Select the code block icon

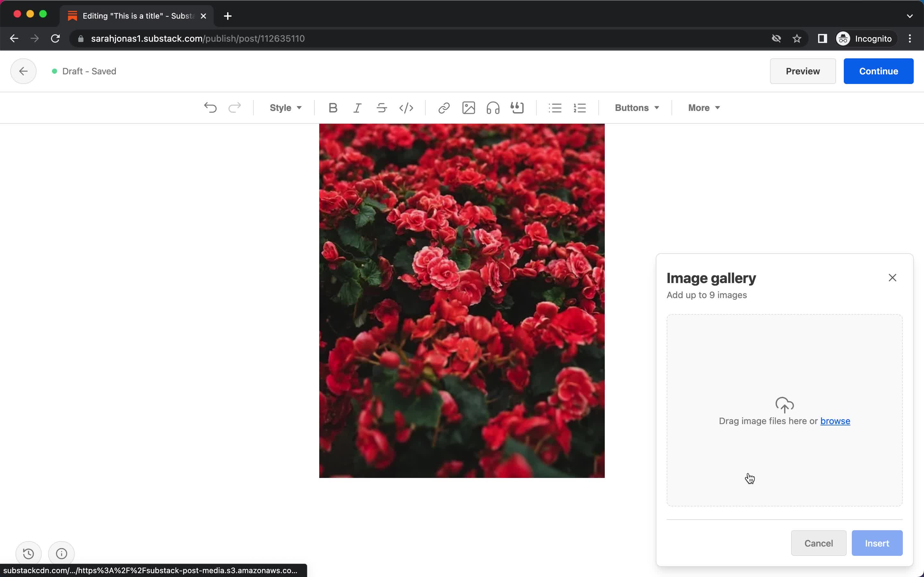(406, 108)
